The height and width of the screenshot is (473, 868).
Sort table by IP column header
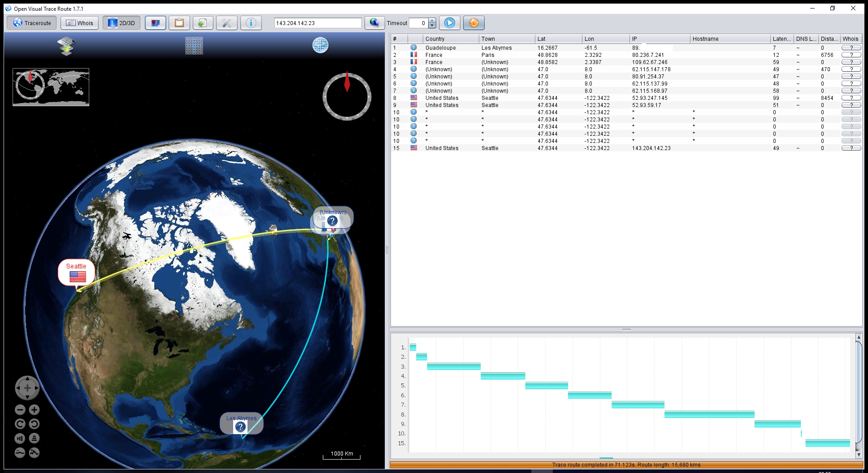[x=660, y=39]
